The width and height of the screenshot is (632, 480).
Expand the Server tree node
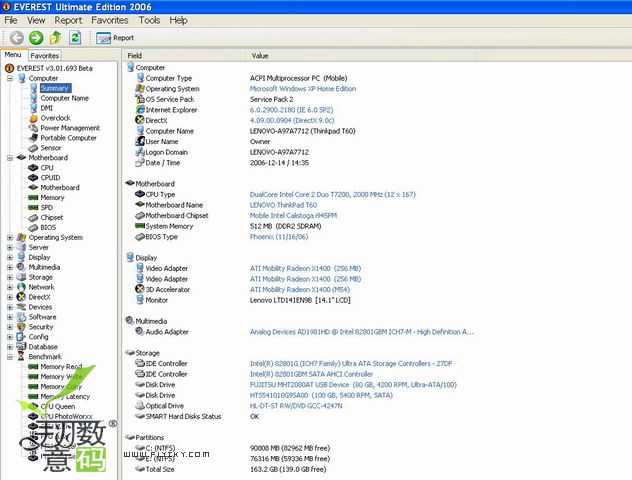point(10,247)
